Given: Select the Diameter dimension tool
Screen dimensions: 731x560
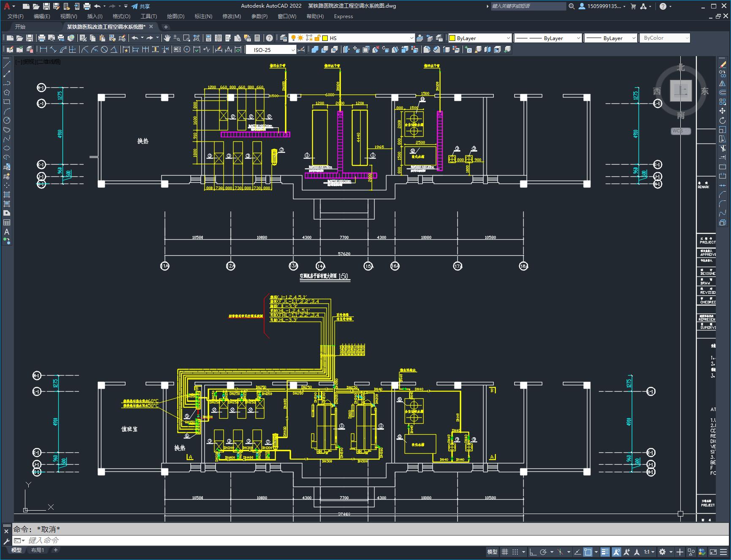Looking at the screenshot, I should pyautogui.click(x=104, y=50).
